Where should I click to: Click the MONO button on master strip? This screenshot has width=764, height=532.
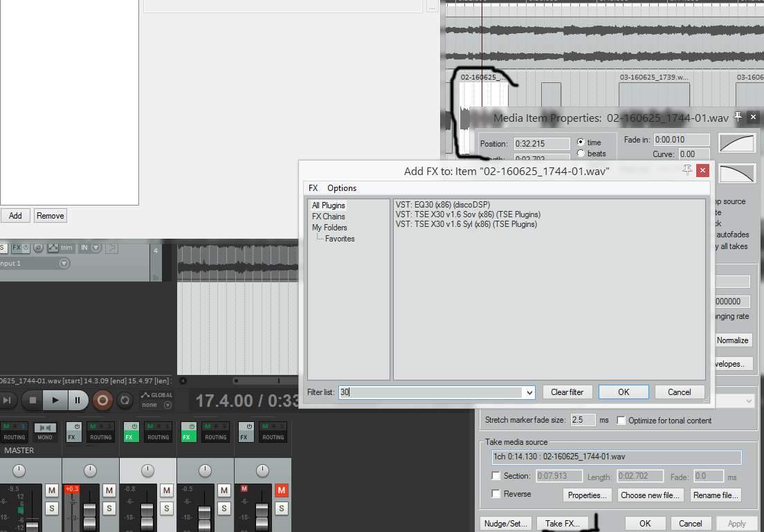point(45,432)
